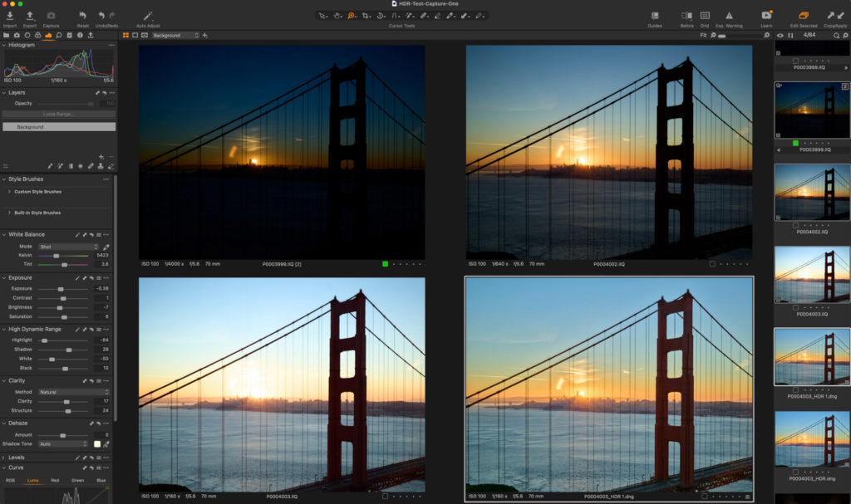The height and width of the screenshot is (504, 851).
Task: Click the Capture camera icon
Action: click(51, 16)
